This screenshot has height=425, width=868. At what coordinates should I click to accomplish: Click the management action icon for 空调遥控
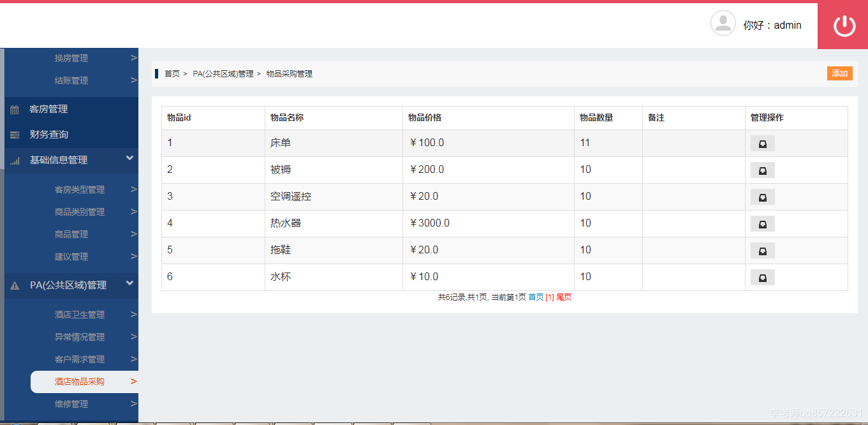tap(762, 197)
